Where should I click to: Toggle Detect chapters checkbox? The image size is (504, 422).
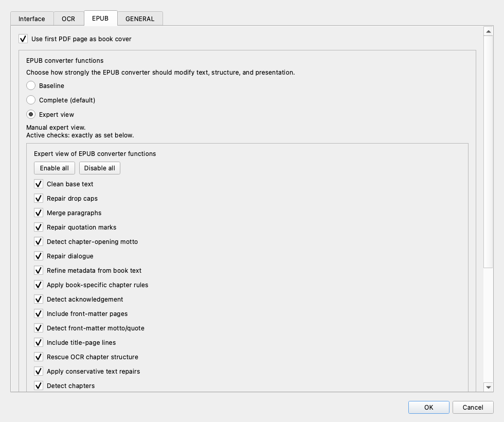coord(39,385)
